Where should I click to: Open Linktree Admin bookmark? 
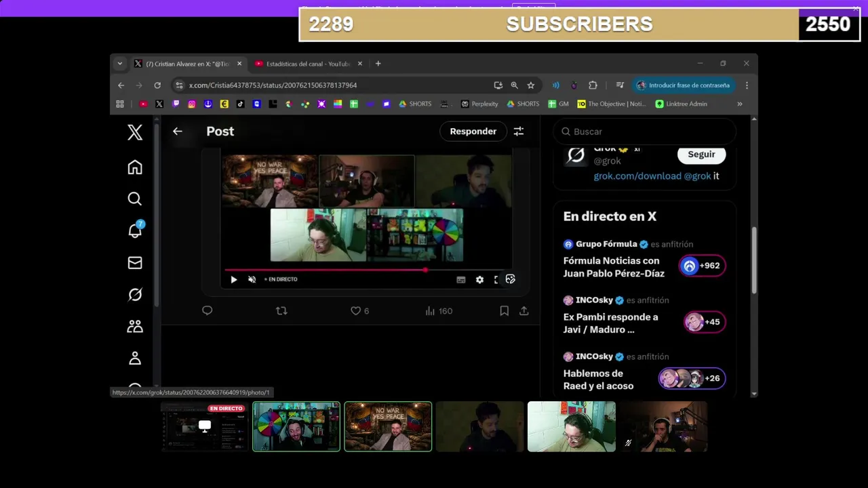[x=682, y=104]
